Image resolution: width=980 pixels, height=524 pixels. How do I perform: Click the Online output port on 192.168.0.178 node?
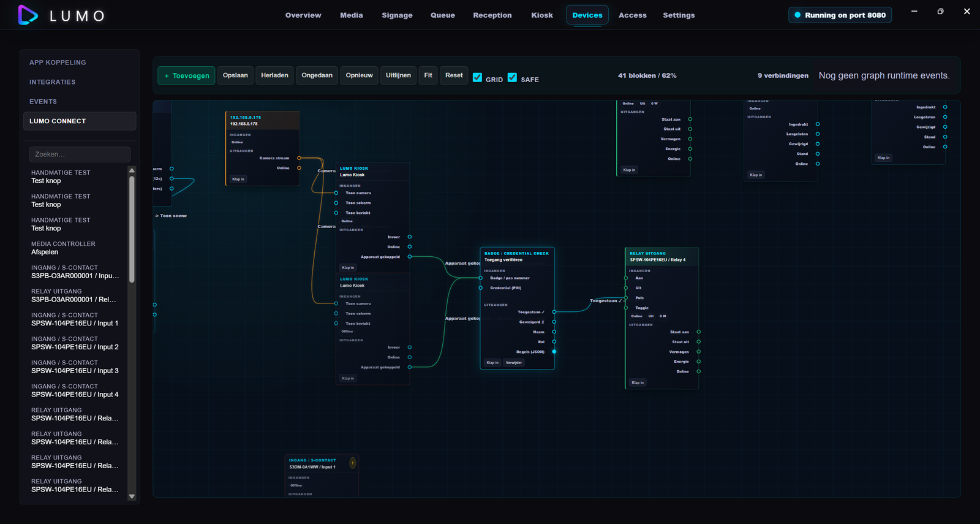pyautogui.click(x=299, y=168)
